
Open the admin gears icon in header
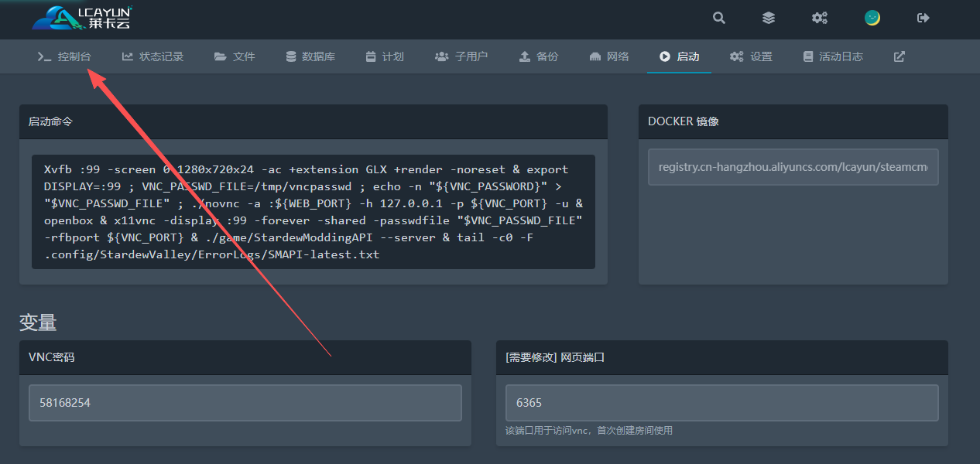820,18
